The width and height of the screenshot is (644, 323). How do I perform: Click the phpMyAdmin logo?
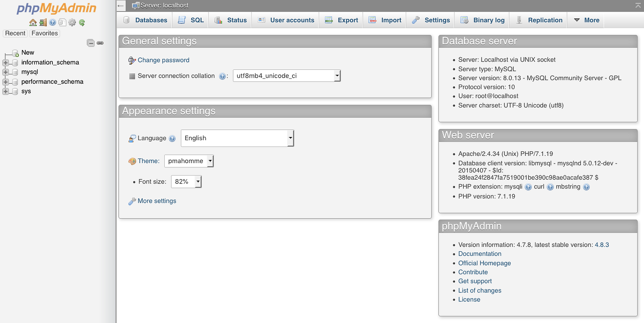57,9
